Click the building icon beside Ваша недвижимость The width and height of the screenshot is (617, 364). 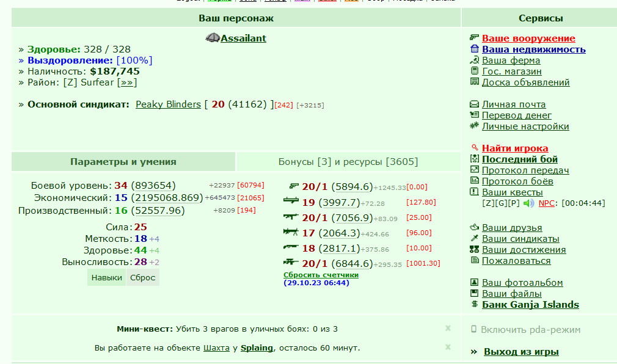pos(475,49)
